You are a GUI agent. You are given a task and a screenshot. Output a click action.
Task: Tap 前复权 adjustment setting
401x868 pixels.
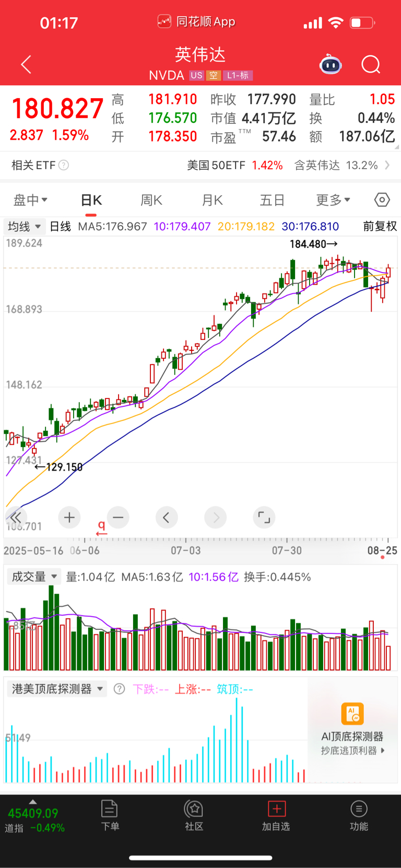(x=380, y=226)
